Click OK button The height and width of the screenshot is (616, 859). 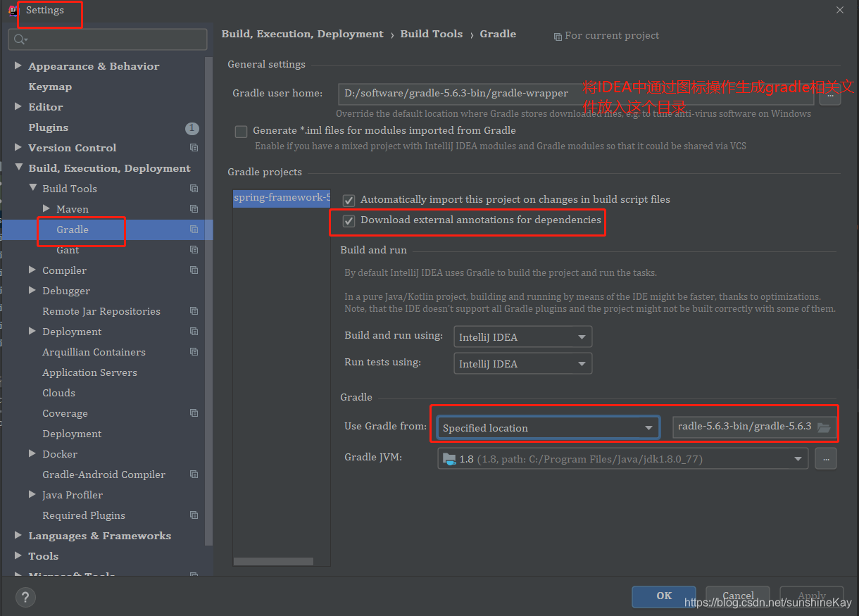coord(664,596)
